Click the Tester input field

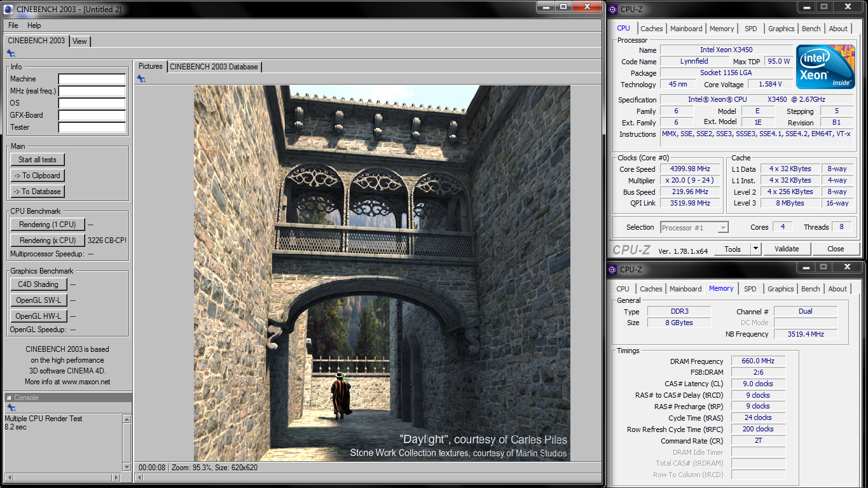92,127
